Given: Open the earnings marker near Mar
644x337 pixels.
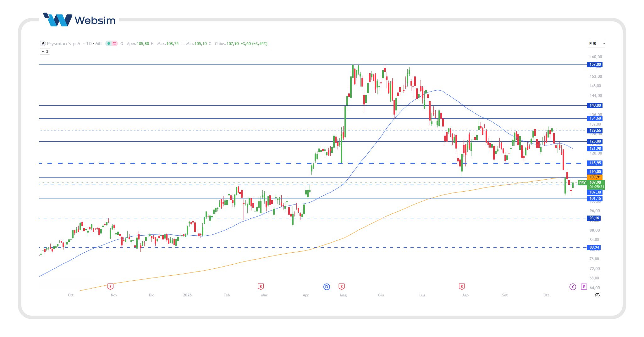Looking at the screenshot, I should coord(261,286).
